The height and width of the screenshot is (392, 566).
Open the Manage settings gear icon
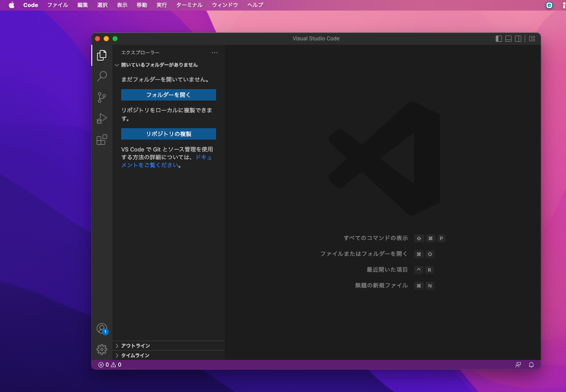click(102, 349)
